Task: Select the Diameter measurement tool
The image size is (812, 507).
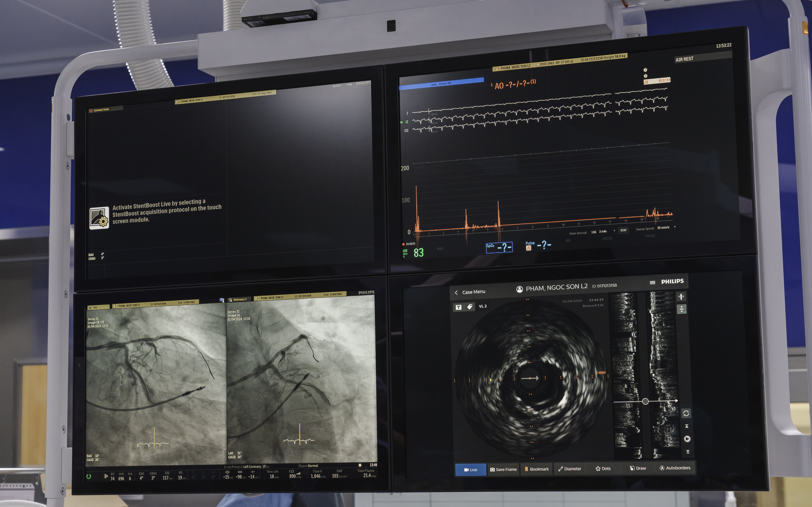Action: (569, 469)
